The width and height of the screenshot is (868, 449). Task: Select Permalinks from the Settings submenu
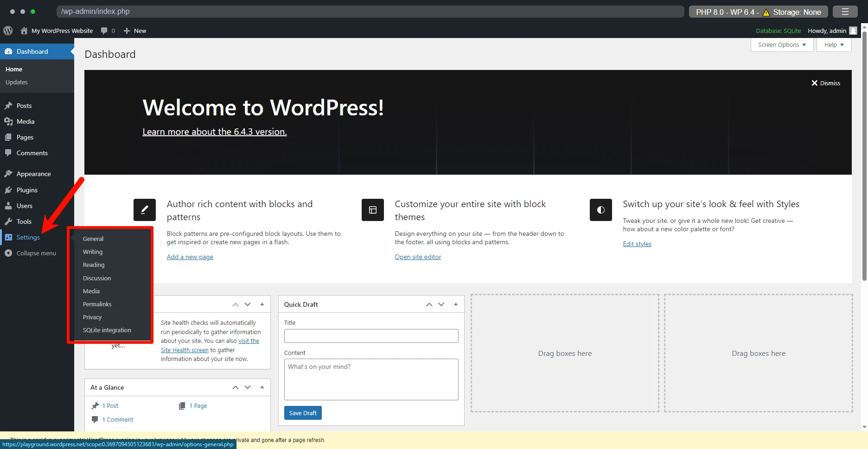97,304
